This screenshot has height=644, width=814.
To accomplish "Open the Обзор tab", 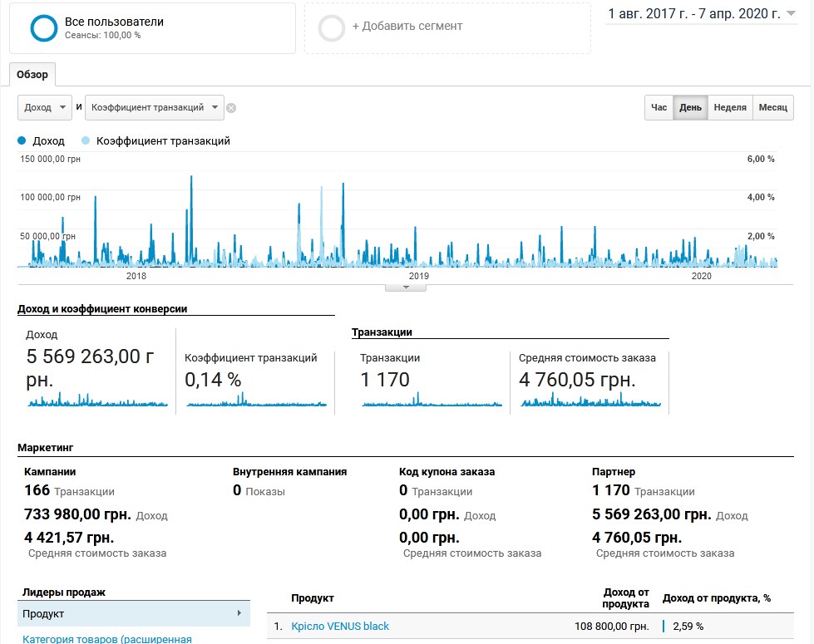I will pos(32,74).
